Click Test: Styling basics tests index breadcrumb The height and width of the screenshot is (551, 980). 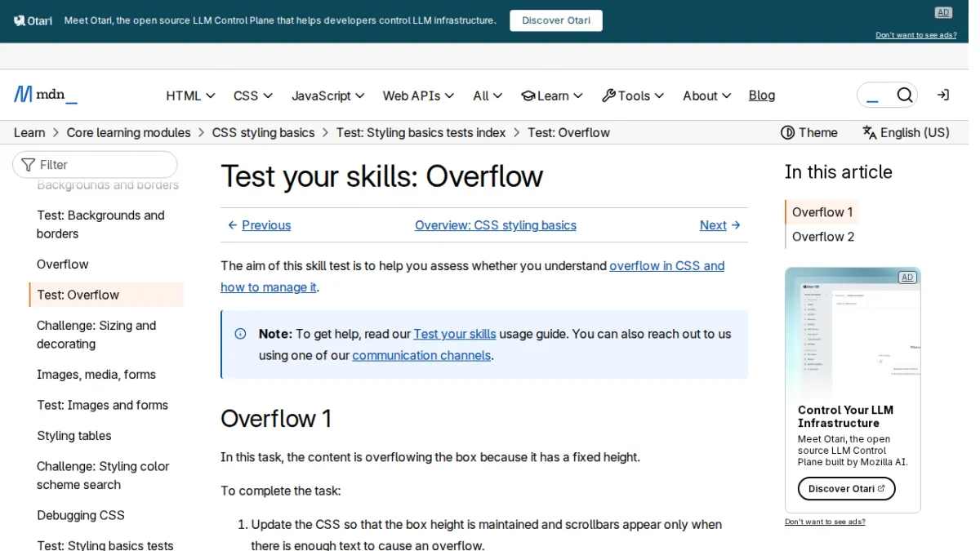421,132
